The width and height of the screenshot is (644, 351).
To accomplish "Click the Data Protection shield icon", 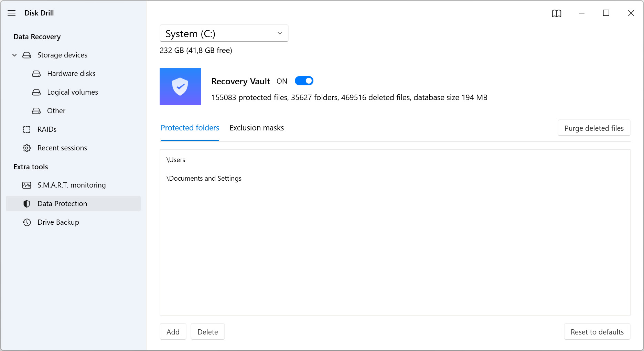I will [x=27, y=204].
